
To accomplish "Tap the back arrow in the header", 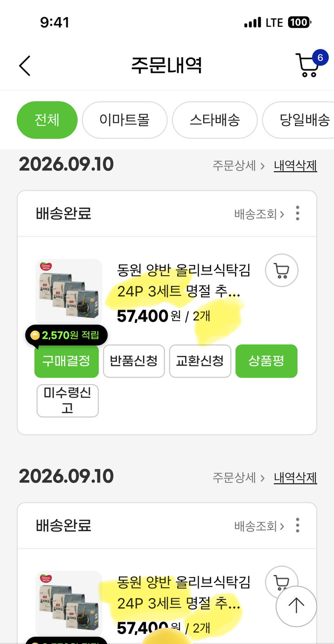I will point(25,66).
